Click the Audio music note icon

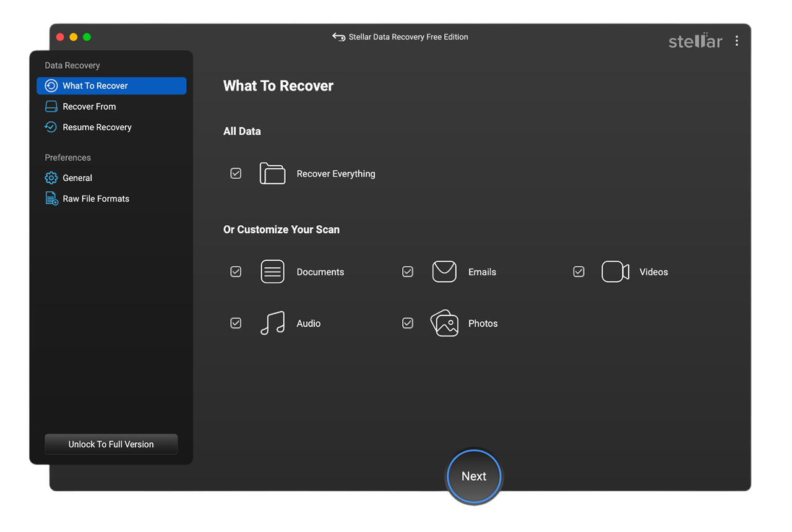click(272, 323)
